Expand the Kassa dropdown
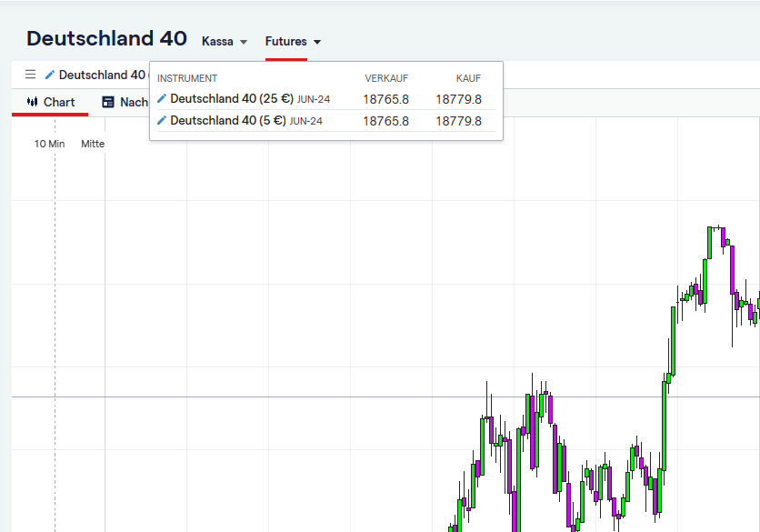Image resolution: width=760 pixels, height=532 pixels. (x=225, y=42)
